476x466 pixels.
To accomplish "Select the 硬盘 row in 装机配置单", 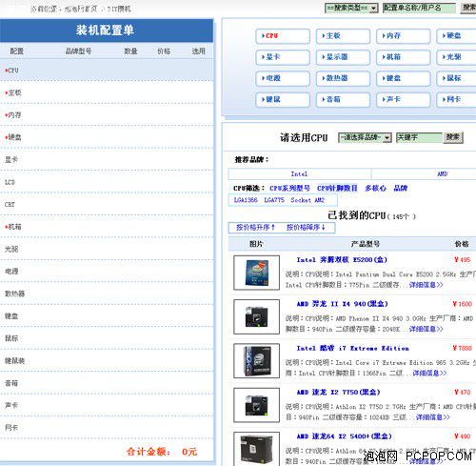I will point(107,137).
